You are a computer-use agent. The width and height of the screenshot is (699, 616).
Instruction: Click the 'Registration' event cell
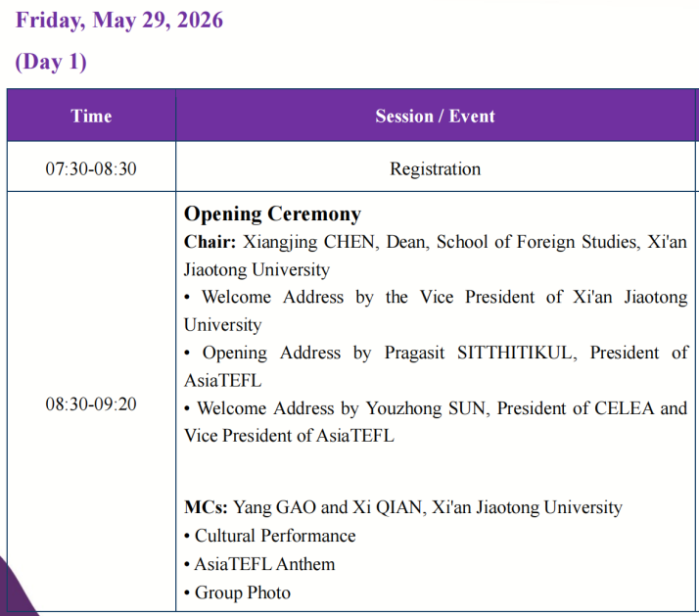[x=435, y=169]
